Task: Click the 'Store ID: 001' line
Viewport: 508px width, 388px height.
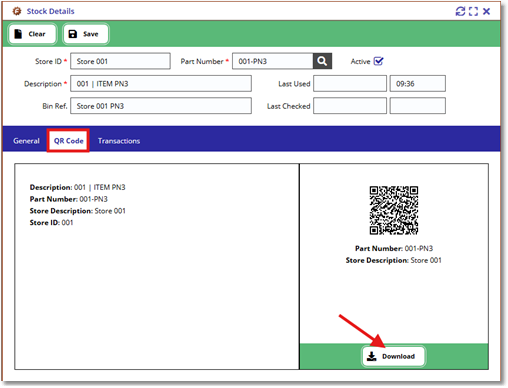Action: 51,222
